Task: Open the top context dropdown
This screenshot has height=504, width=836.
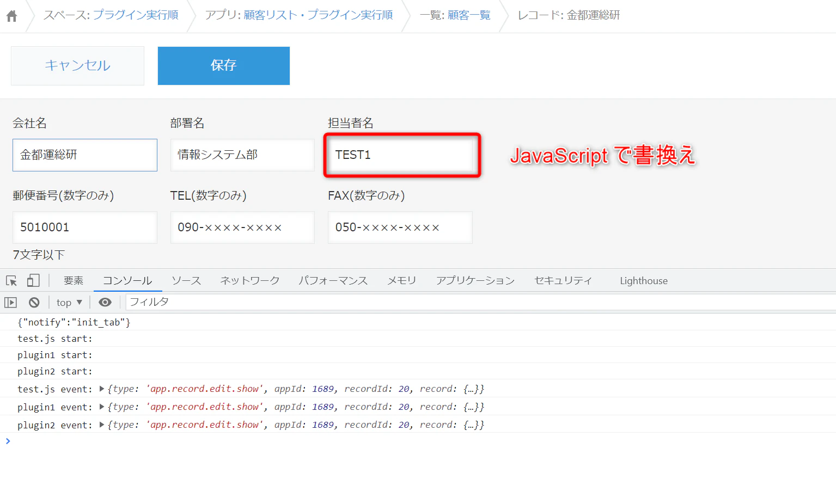Action: coord(69,302)
